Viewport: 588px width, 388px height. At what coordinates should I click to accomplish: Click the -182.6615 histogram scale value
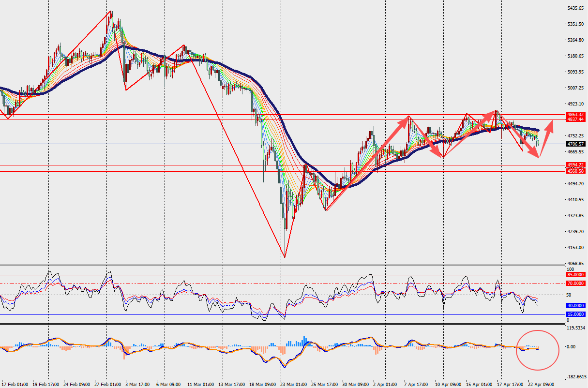click(x=576, y=377)
